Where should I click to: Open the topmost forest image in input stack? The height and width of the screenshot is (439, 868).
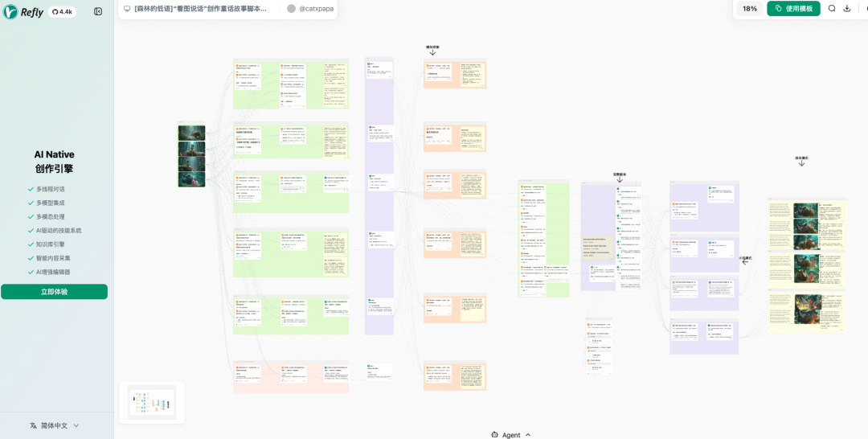[191, 133]
